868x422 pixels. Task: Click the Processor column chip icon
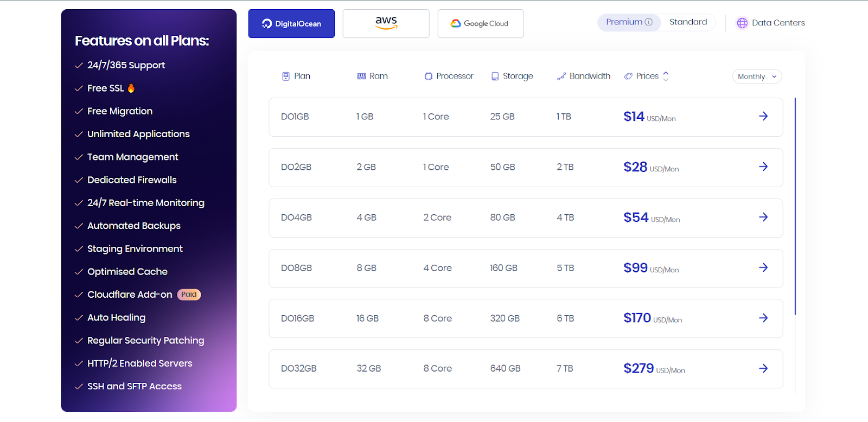[x=429, y=76]
